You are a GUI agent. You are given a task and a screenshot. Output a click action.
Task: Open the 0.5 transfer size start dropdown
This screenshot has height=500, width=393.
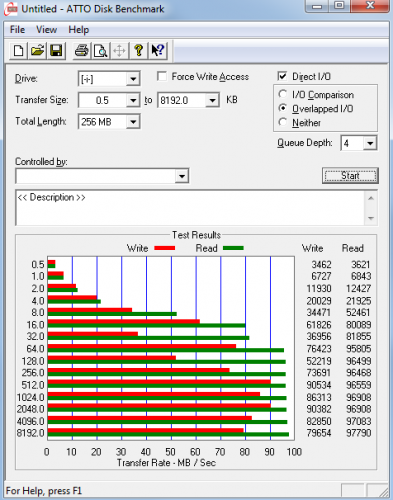click(133, 100)
